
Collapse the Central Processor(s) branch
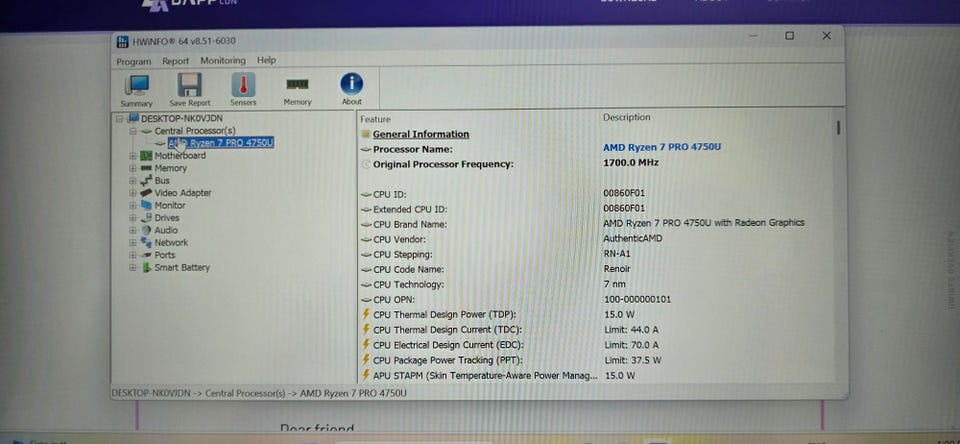click(x=132, y=131)
